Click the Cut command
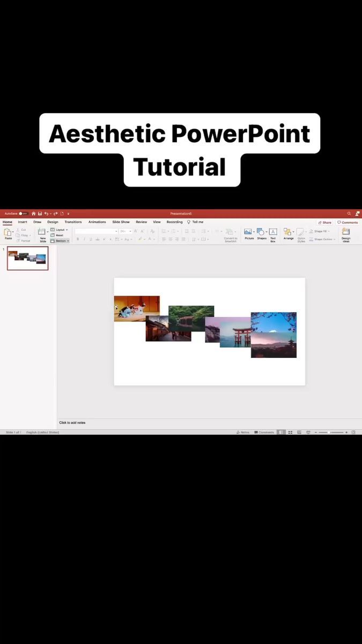 (21, 230)
